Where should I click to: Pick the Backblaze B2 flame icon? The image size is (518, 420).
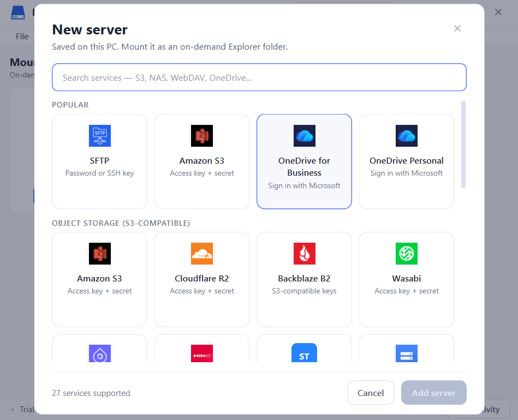tap(304, 254)
